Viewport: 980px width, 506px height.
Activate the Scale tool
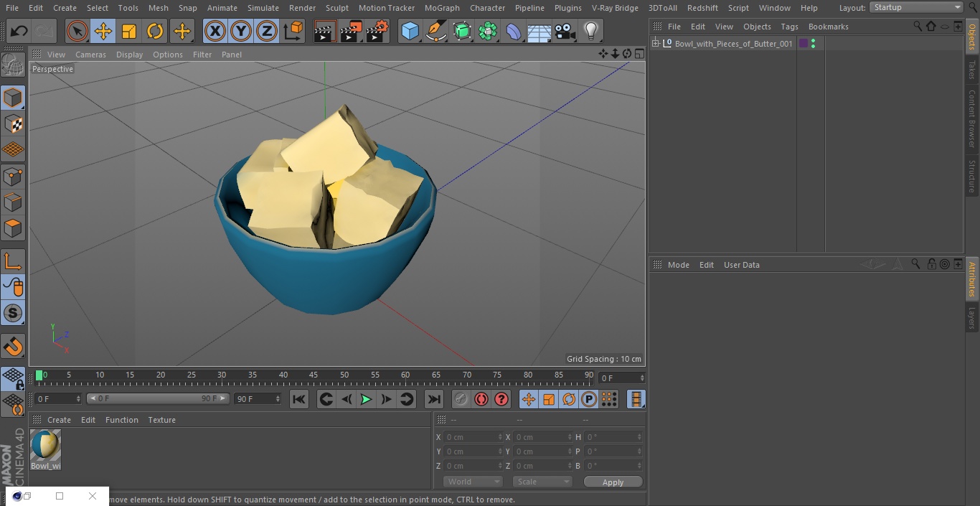(129, 32)
